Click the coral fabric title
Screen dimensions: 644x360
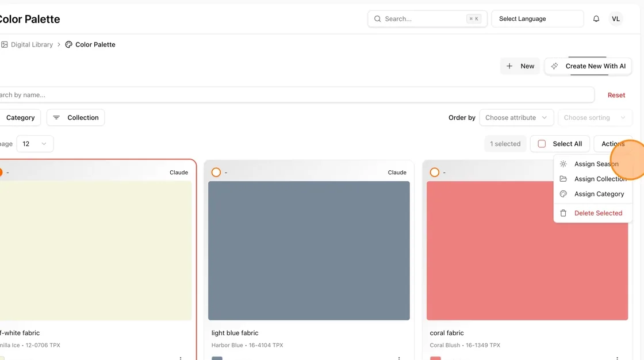(x=447, y=333)
